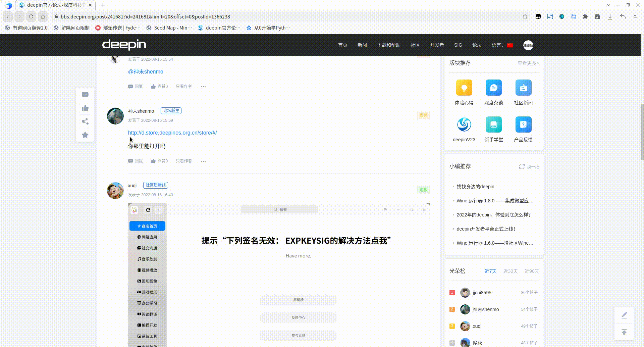The image size is (644, 347).
Task: Share the post using the sidebar share icon
Action: coord(85,121)
